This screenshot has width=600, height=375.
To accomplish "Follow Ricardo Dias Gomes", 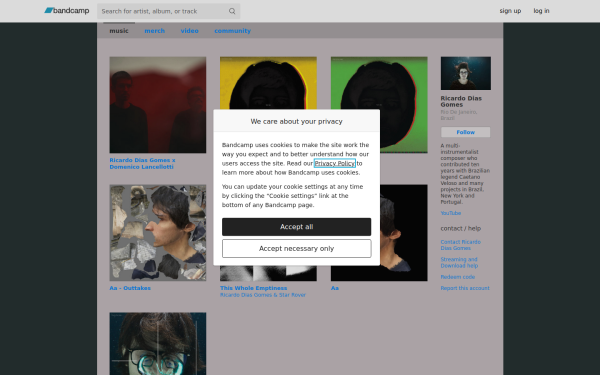I will point(465,132).
